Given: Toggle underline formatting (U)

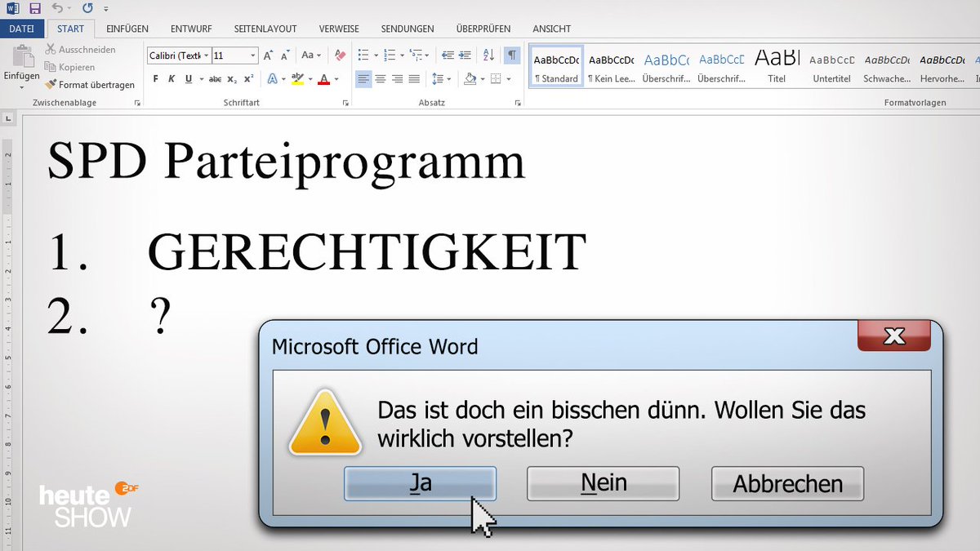Looking at the screenshot, I should (x=189, y=79).
